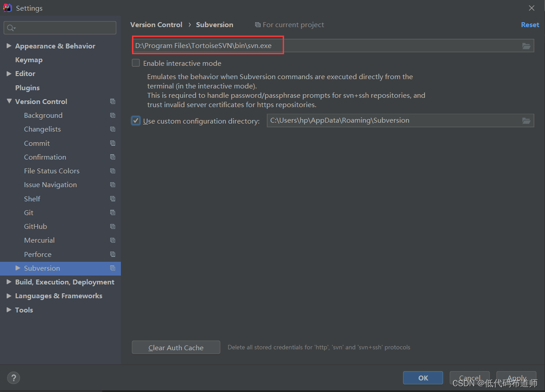Expand the Tools section arrow

9,310
